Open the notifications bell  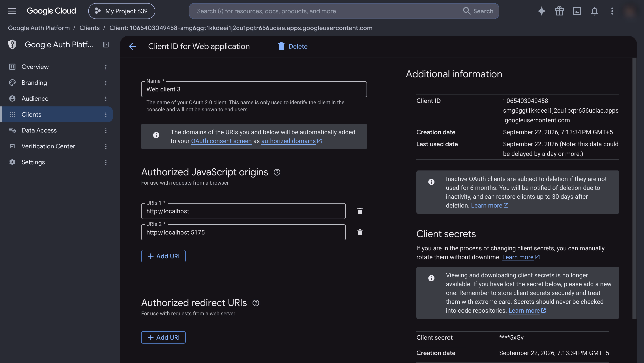pos(594,11)
